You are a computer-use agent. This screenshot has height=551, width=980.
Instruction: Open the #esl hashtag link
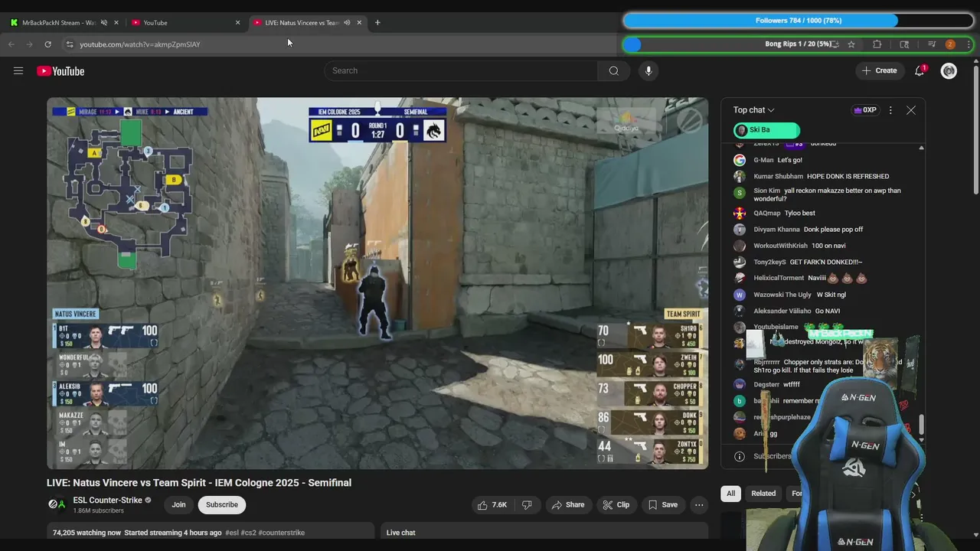(x=232, y=533)
